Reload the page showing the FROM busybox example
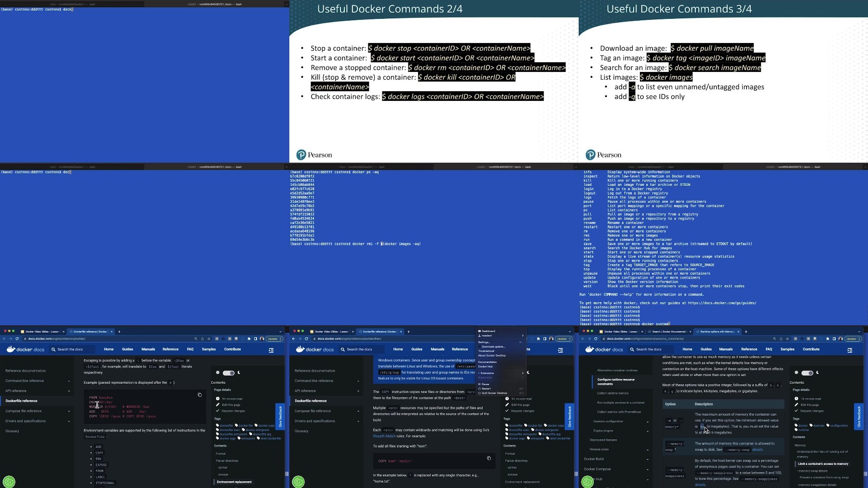The width and height of the screenshot is (868, 488). (x=17, y=338)
